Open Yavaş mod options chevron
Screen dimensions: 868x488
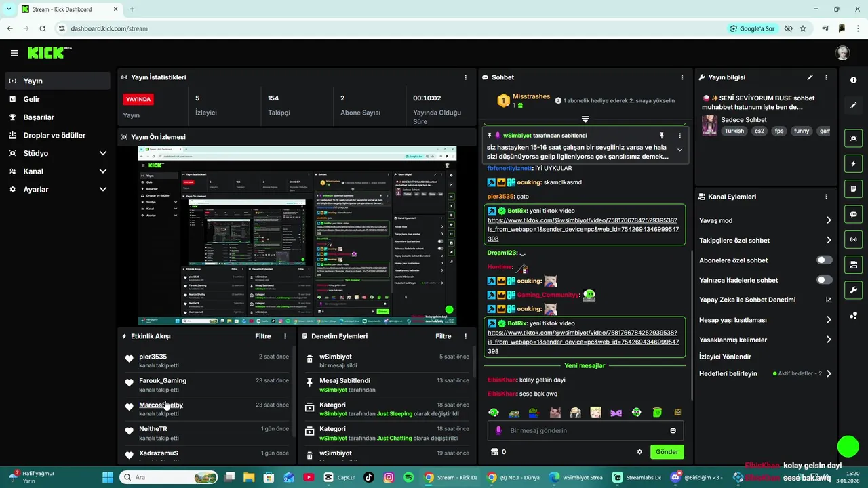[x=829, y=220]
